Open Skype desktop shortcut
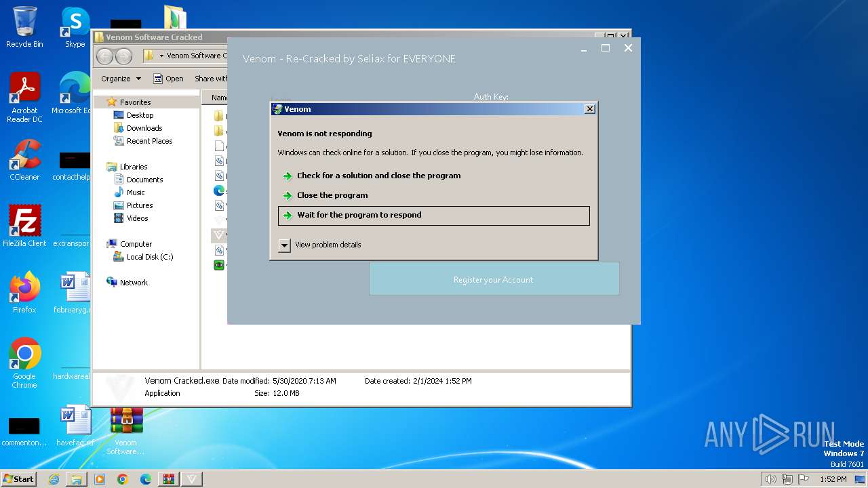Viewport: 868px width, 488px height. click(75, 28)
